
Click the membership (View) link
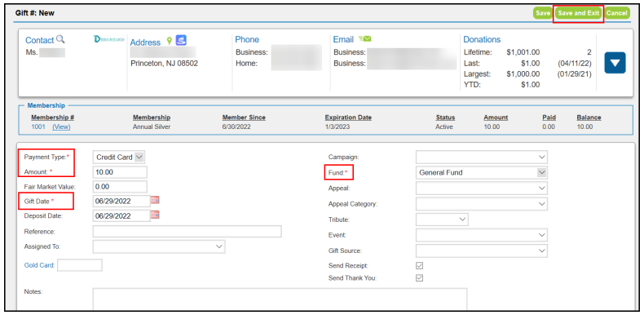(x=61, y=127)
